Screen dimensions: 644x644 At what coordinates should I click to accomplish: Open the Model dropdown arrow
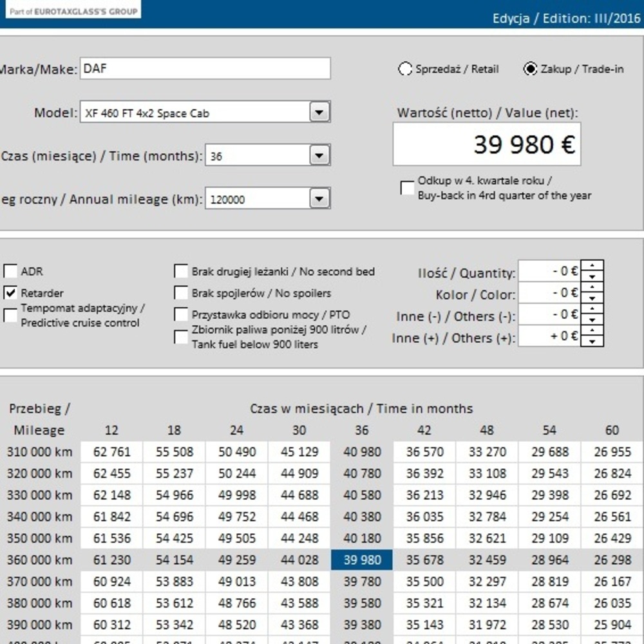point(319,111)
